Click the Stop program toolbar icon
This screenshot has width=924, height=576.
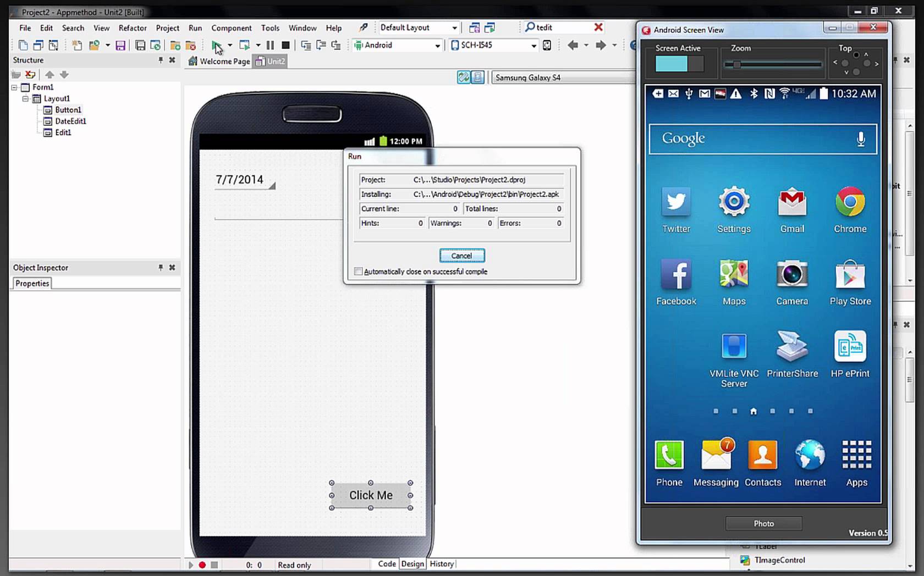285,45
